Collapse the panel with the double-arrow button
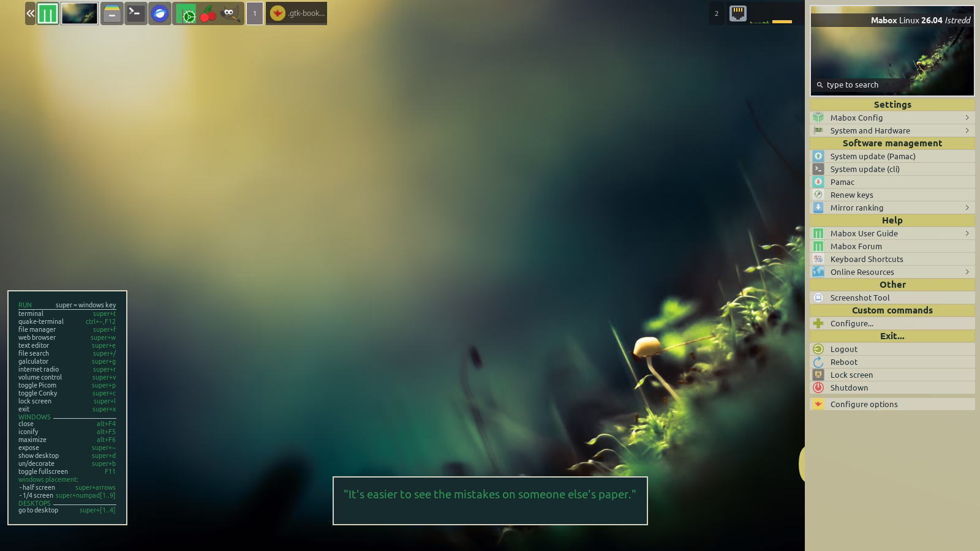The image size is (980, 551). click(30, 13)
